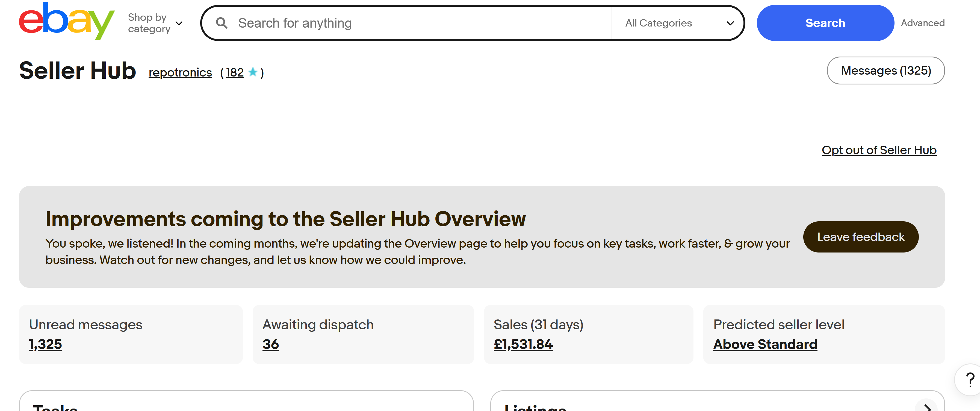Screen dimensions: 980x411
Task: Click the magnifying glass search icon
Action: tap(222, 23)
